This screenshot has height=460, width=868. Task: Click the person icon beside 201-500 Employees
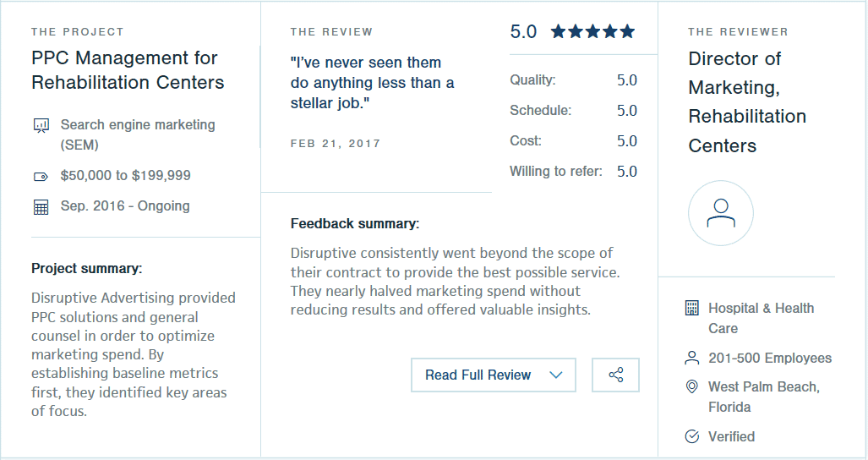(x=692, y=358)
